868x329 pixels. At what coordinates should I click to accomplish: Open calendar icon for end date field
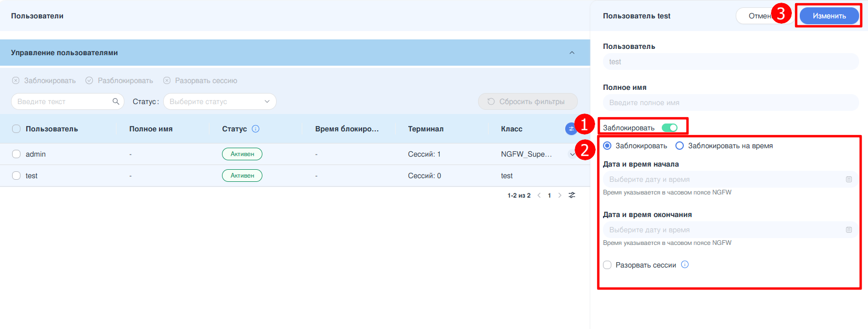tap(849, 230)
